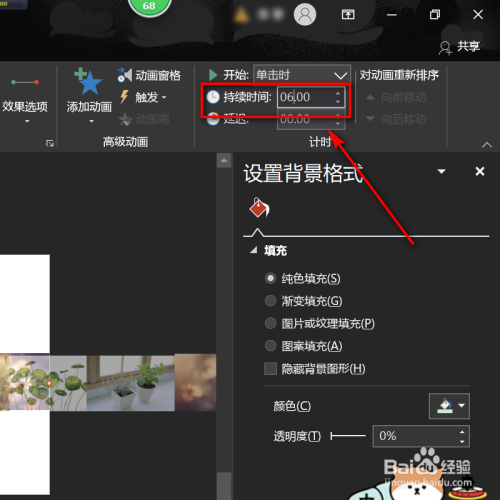Viewport: 500px width, 500px height.
Task: Select the blurry warm-toned photo
Action: click(196, 382)
